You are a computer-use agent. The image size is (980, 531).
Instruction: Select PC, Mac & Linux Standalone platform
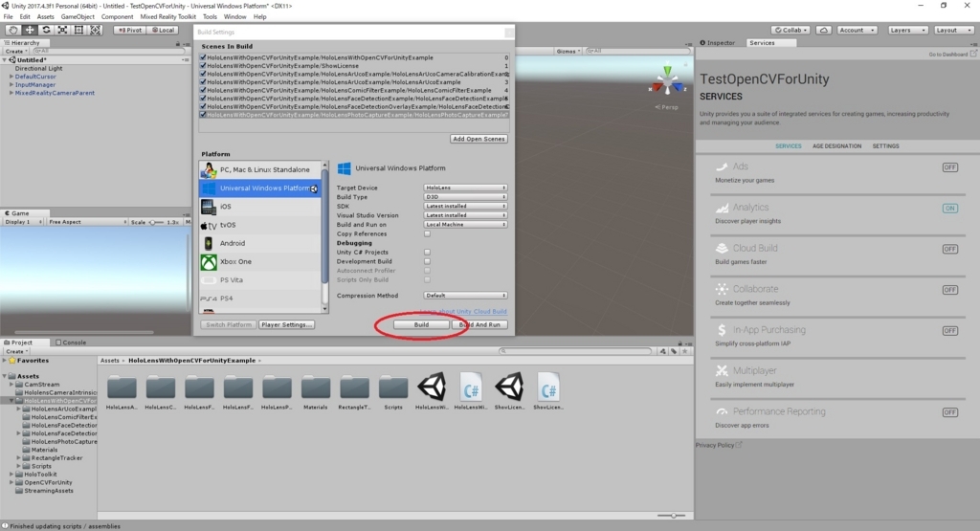click(x=260, y=170)
